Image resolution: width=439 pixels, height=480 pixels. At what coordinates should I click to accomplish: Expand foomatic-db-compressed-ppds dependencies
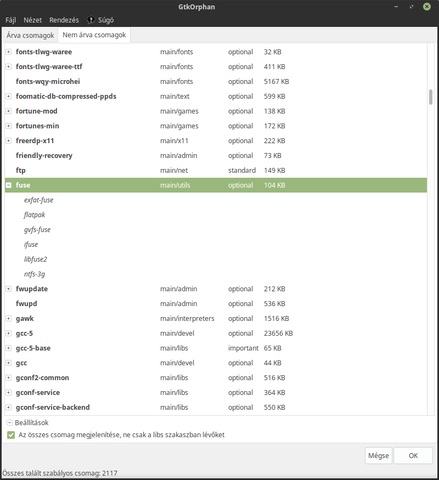pyautogui.click(x=9, y=96)
